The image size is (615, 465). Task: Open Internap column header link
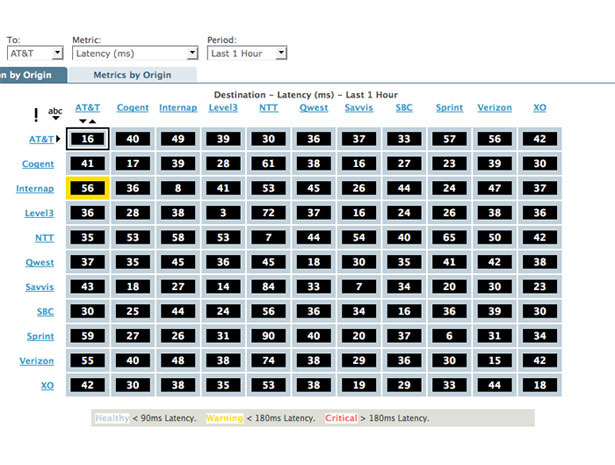(x=178, y=108)
